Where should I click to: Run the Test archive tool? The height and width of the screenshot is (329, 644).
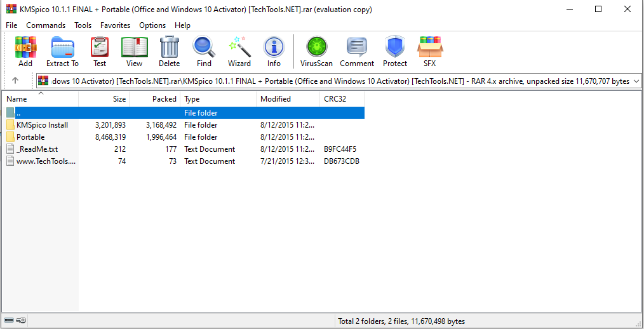coord(99,47)
